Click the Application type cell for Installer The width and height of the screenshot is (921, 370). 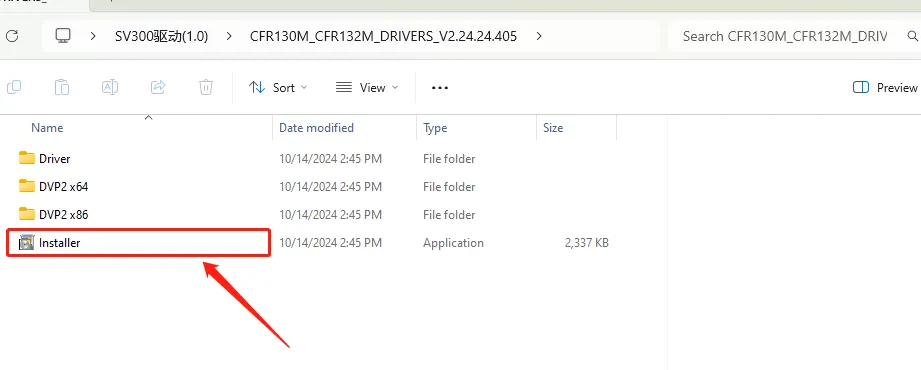[453, 243]
